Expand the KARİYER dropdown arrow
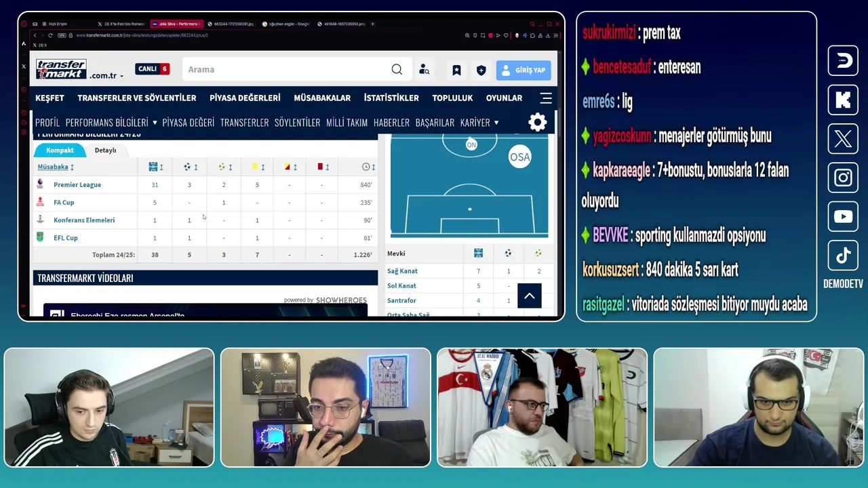Screen dimensions: 868x488 pos(496,123)
